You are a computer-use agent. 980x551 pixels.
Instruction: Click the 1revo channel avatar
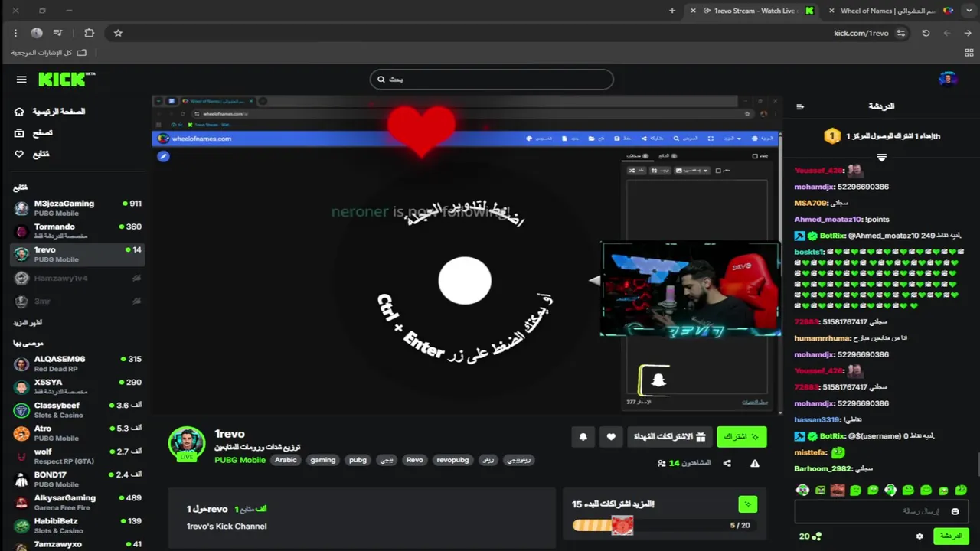[187, 444]
